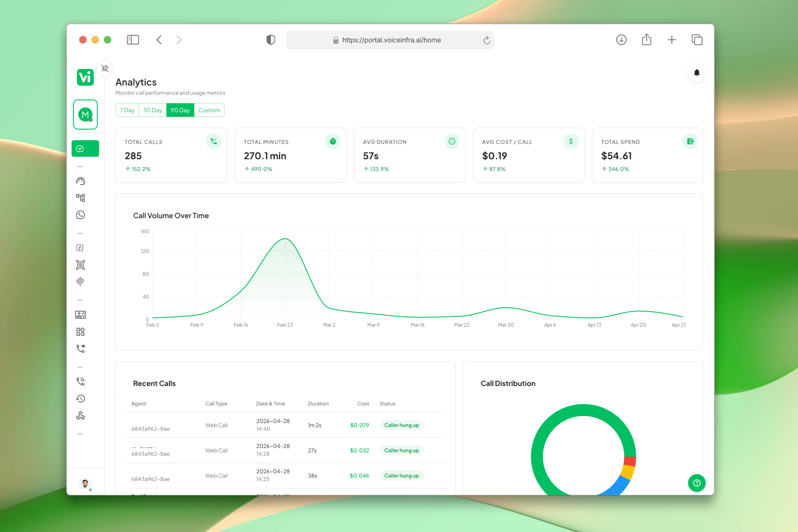Click the 490.0% minutes change indicator
This screenshot has height=532, width=798.
(259, 169)
